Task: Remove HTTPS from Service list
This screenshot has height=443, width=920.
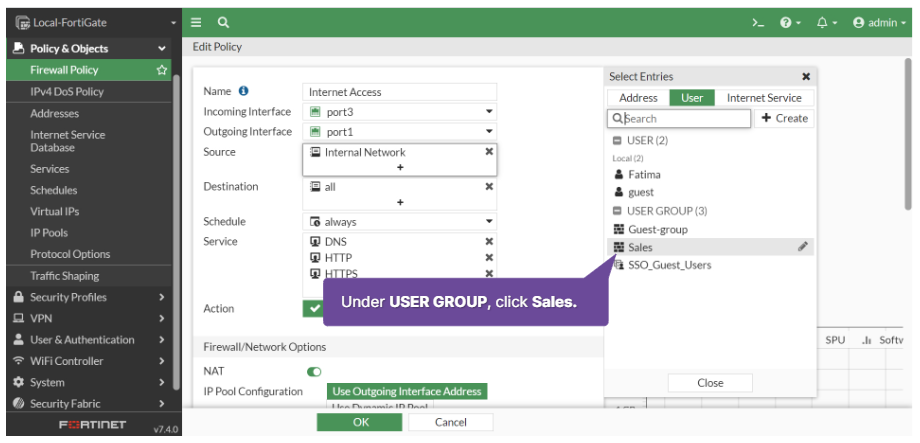Action: pos(489,273)
